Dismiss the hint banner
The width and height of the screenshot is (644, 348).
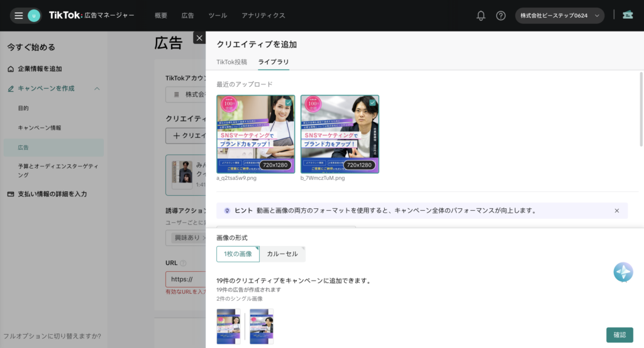(x=616, y=210)
